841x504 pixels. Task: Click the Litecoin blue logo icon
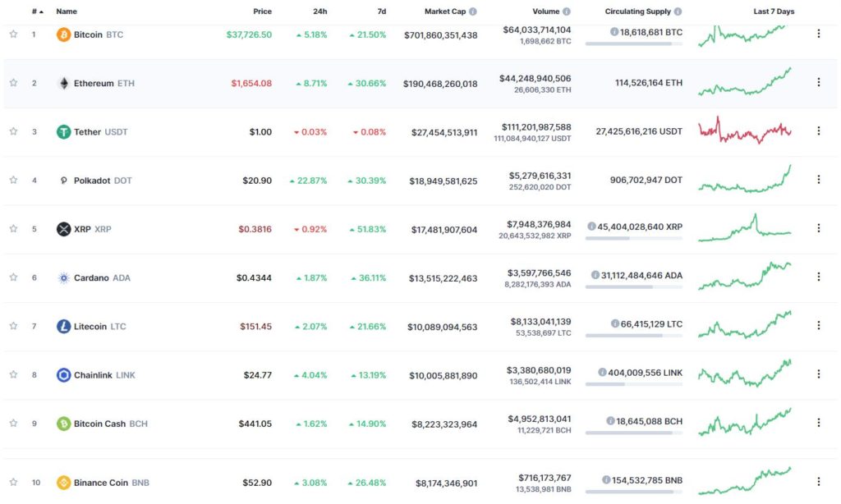point(64,327)
